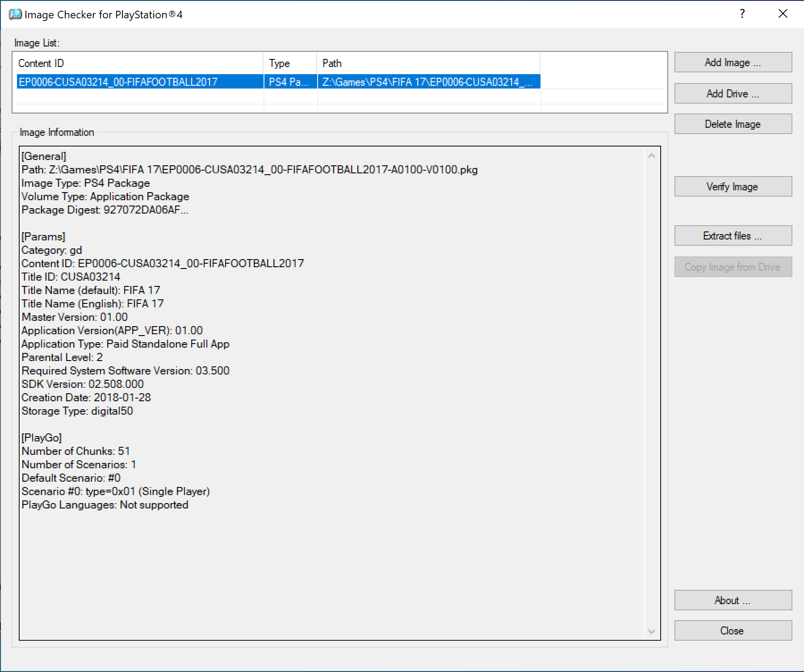Click 'Title Name (English): FIFA 17' line
804x672 pixels.
(92, 304)
